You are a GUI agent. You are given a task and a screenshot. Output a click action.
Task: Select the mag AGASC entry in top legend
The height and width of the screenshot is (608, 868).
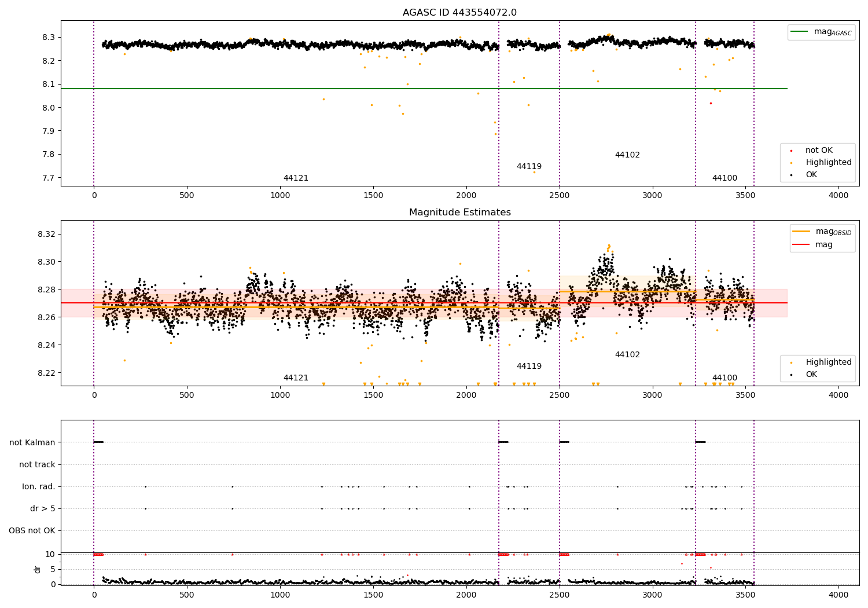821,32
